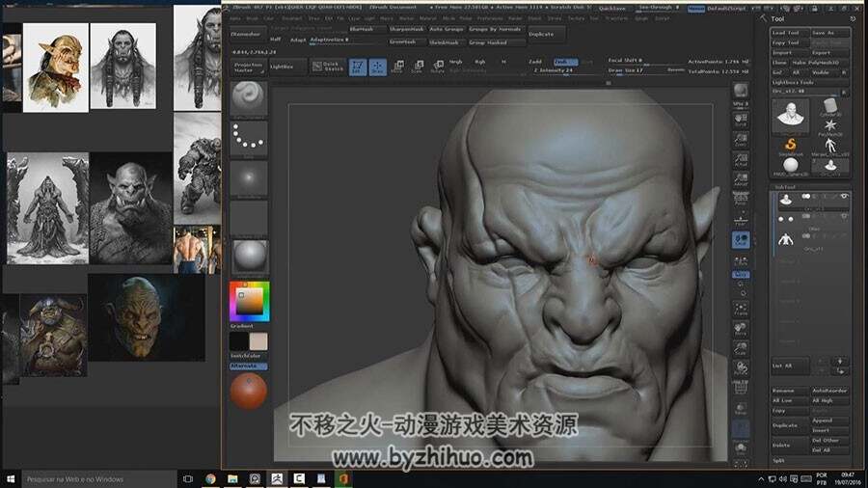Open the Texture menu
Image resolution: width=868 pixels, height=488 pixels.
click(x=577, y=18)
